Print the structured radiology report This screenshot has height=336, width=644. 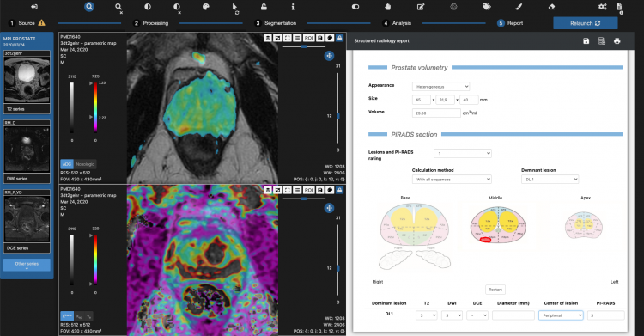(617, 40)
